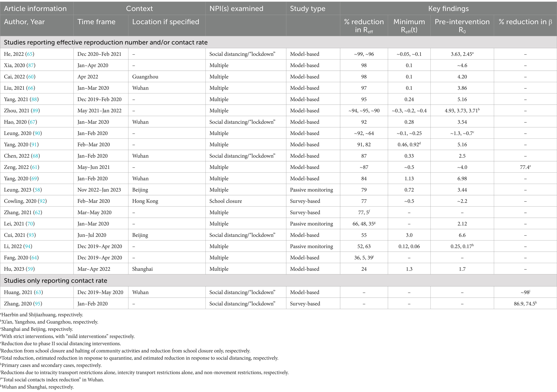The image size is (557, 392).
Task: Click the '% reduction in β' subheader
Action: coord(525,22)
